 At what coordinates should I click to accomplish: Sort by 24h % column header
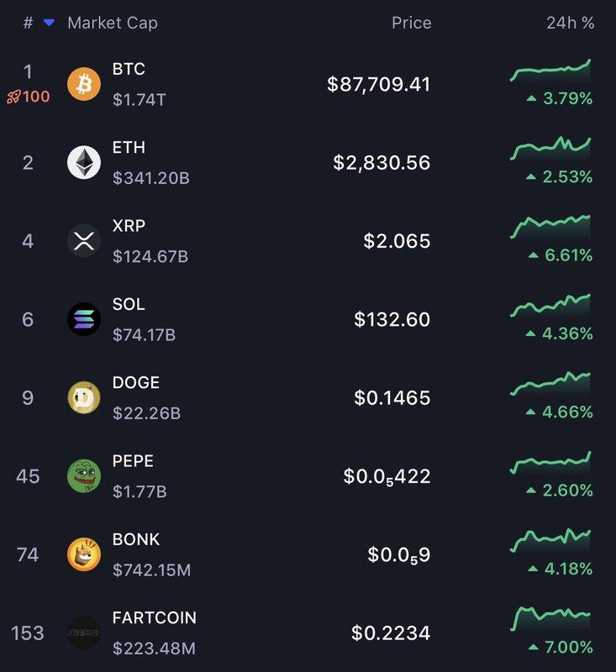click(x=570, y=24)
